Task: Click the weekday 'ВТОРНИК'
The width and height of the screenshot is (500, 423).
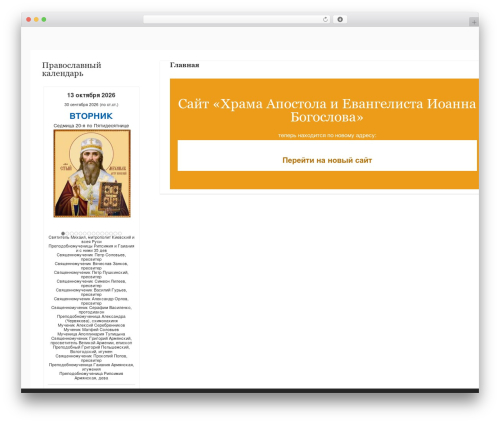Action: (x=91, y=116)
